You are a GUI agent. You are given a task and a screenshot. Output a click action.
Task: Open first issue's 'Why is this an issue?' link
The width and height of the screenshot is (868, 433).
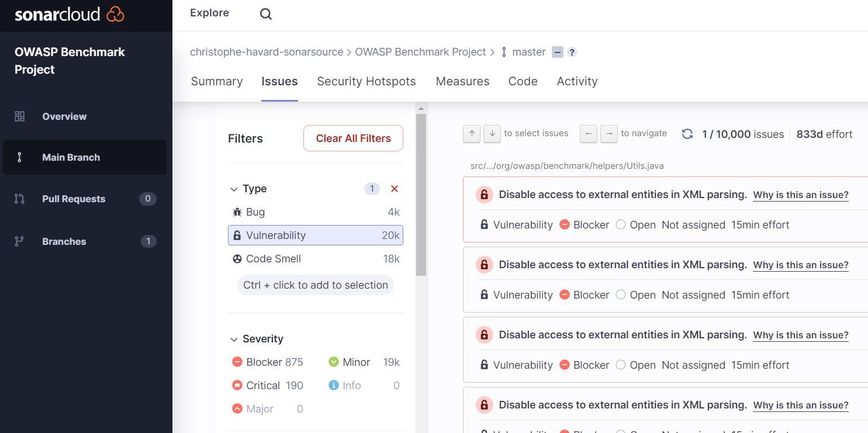pyautogui.click(x=800, y=195)
